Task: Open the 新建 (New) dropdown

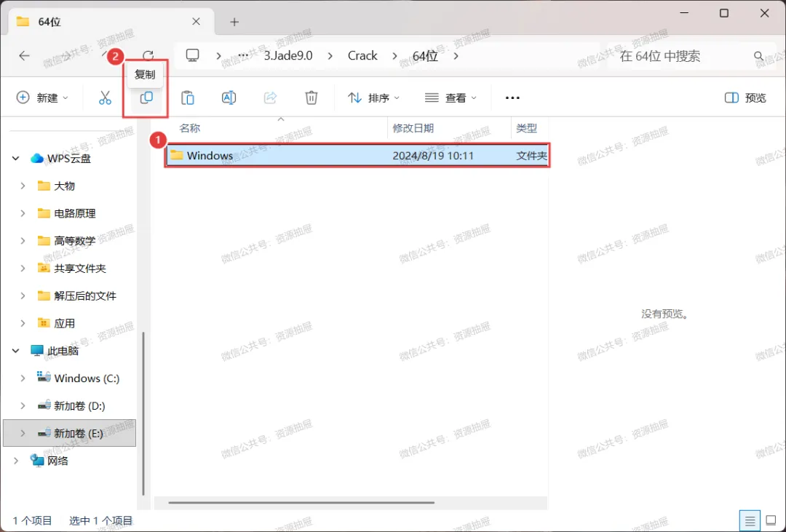Action: (42, 98)
